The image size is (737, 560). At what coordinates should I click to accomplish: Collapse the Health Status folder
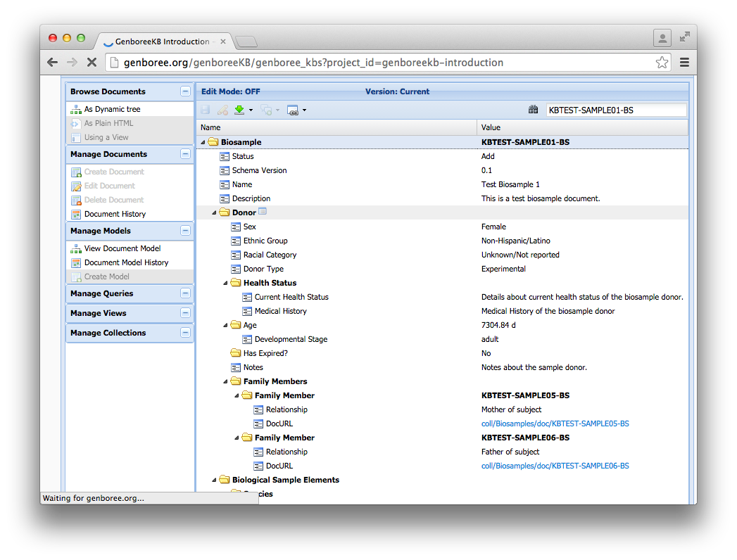pyautogui.click(x=226, y=283)
